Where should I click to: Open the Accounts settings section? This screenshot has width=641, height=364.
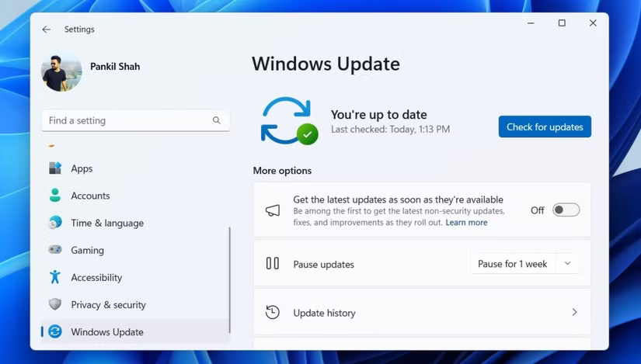point(135,196)
